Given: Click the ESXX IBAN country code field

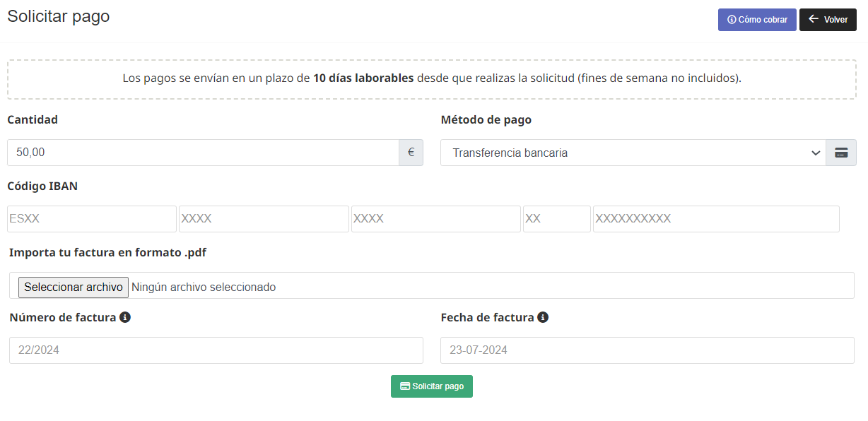Looking at the screenshot, I should pos(92,219).
